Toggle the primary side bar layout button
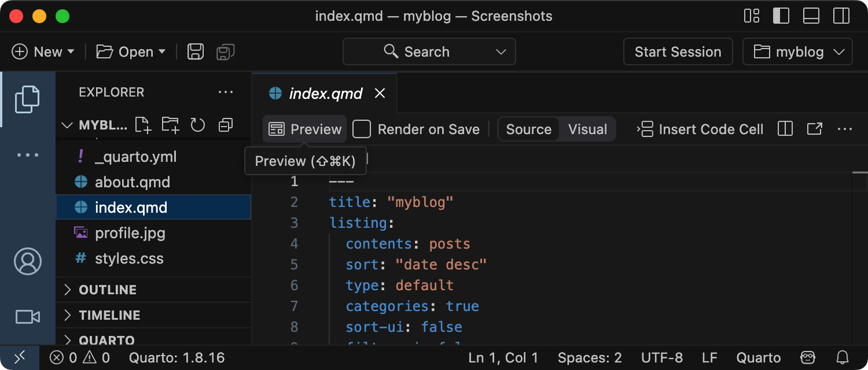868x370 pixels. pos(781,16)
